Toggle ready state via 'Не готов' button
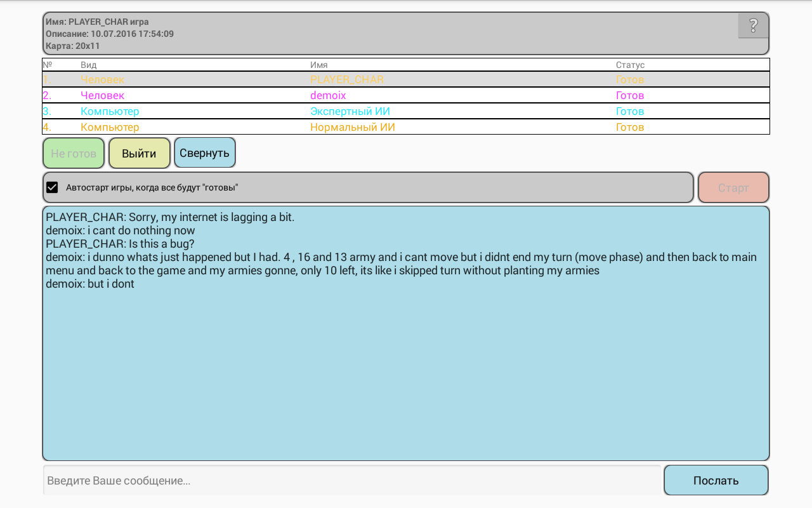 point(73,152)
